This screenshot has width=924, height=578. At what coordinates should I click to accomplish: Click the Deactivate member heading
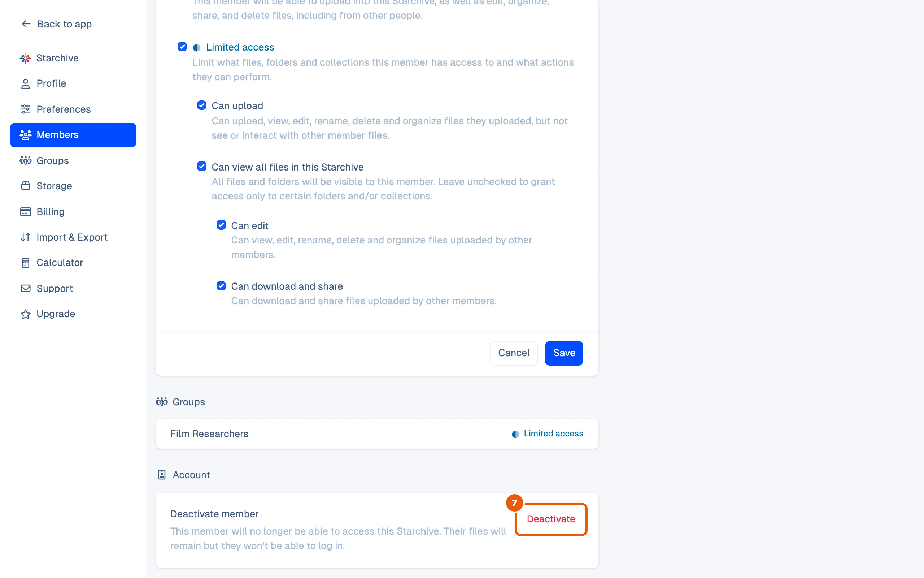pos(214,514)
